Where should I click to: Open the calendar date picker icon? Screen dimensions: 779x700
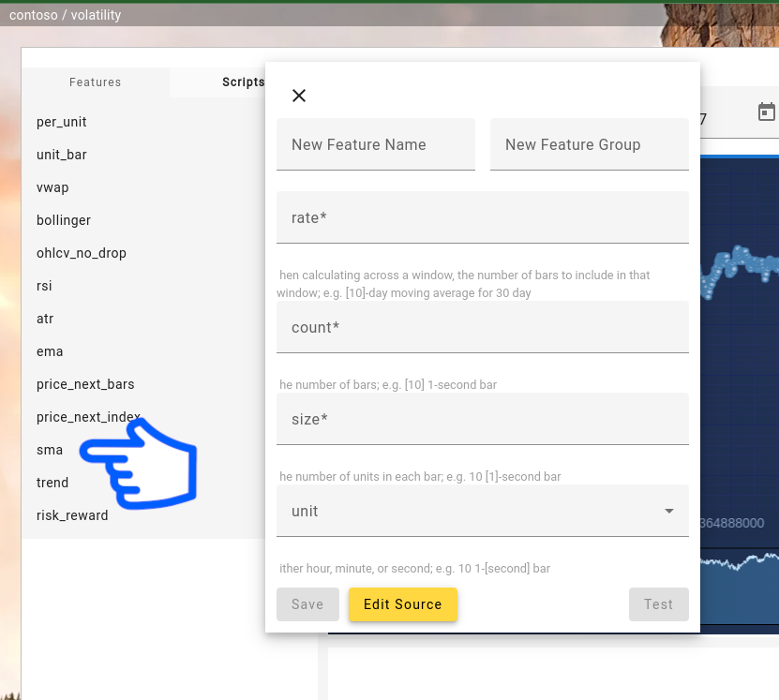[766, 112]
